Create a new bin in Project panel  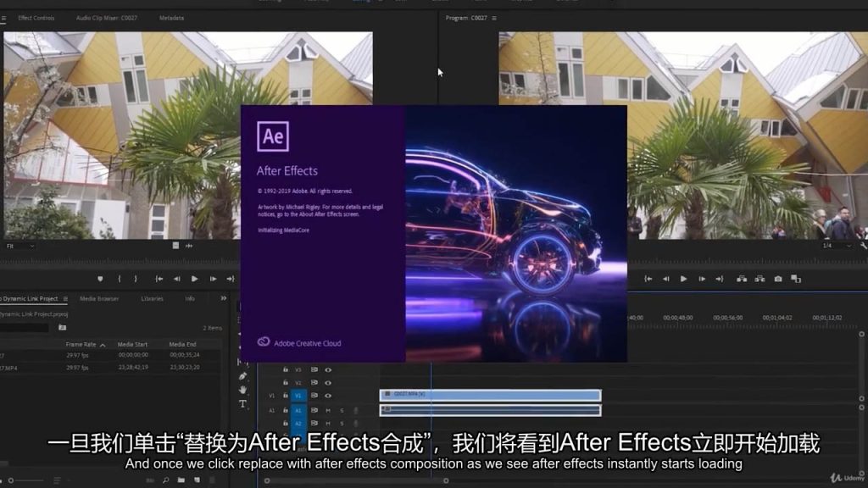pyautogui.click(x=181, y=480)
